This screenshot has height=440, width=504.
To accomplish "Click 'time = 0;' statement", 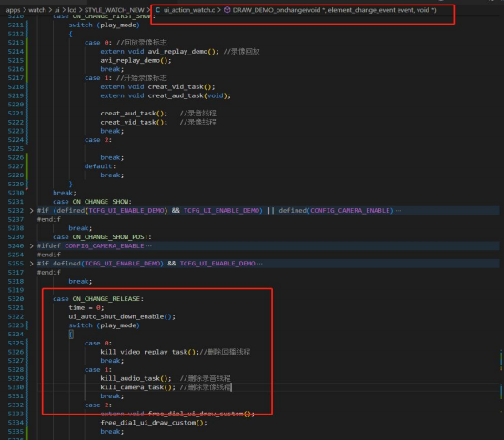I will click(x=86, y=307).
